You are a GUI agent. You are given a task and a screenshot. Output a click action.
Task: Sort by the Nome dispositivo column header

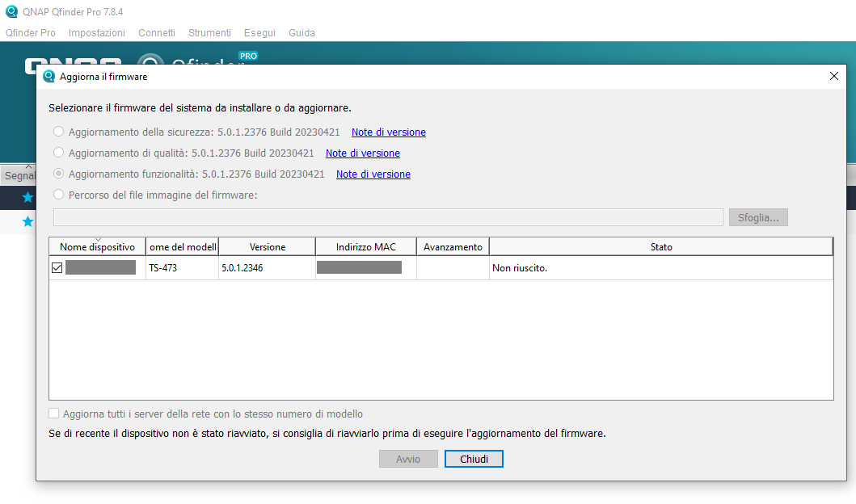pyautogui.click(x=97, y=247)
